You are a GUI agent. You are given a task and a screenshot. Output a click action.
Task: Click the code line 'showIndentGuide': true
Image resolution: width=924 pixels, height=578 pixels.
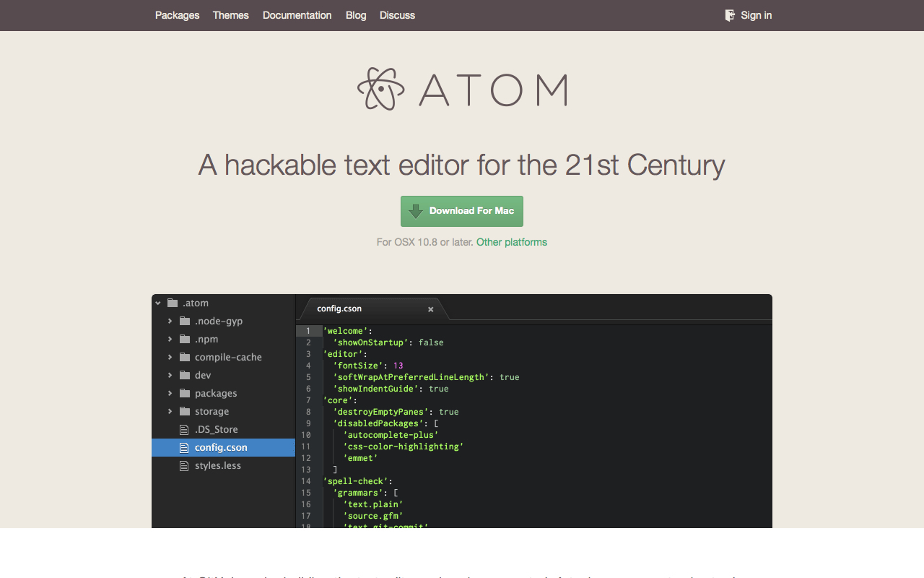(x=391, y=389)
